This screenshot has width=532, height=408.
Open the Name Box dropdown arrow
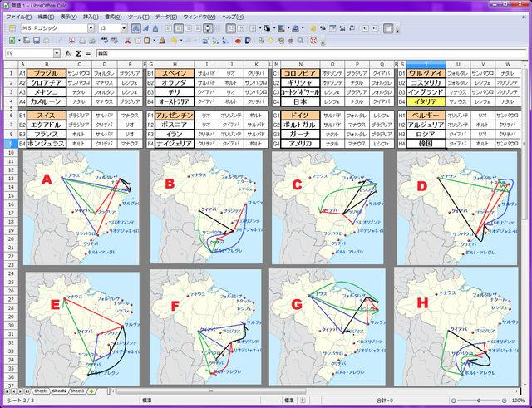pyautogui.click(x=57, y=53)
